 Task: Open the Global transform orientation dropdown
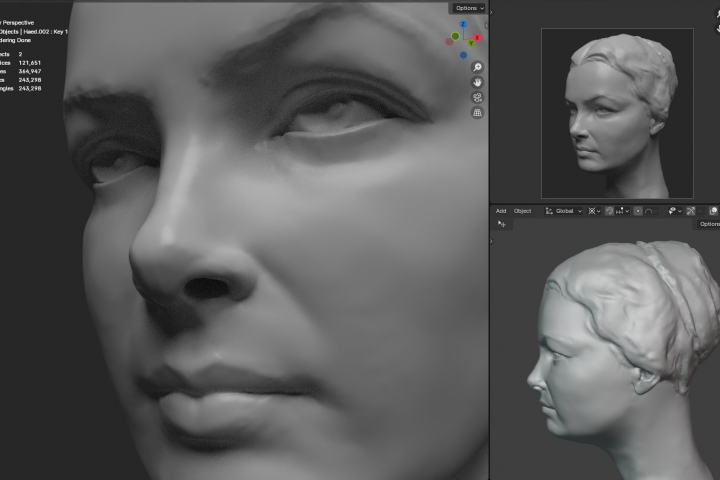point(563,211)
